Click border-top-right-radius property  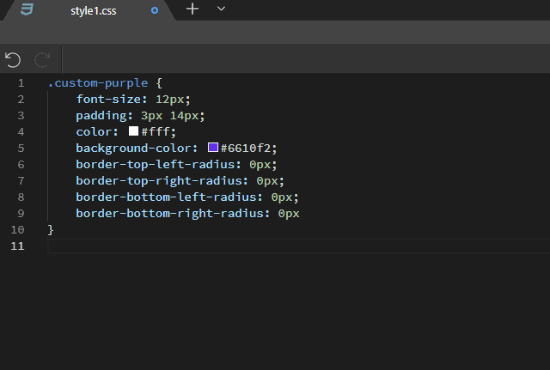[x=159, y=181]
